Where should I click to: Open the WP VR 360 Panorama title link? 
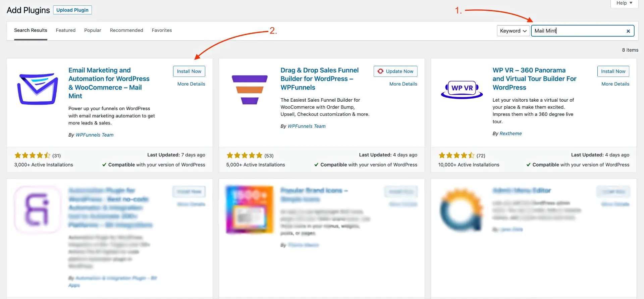(534, 79)
